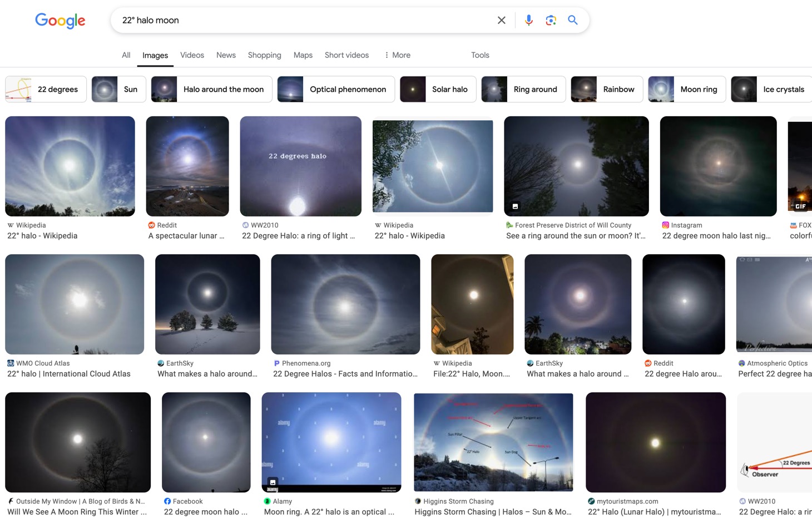Select the 'Halo around the moon' filter chip
This screenshot has width=812, height=523.
point(211,90)
